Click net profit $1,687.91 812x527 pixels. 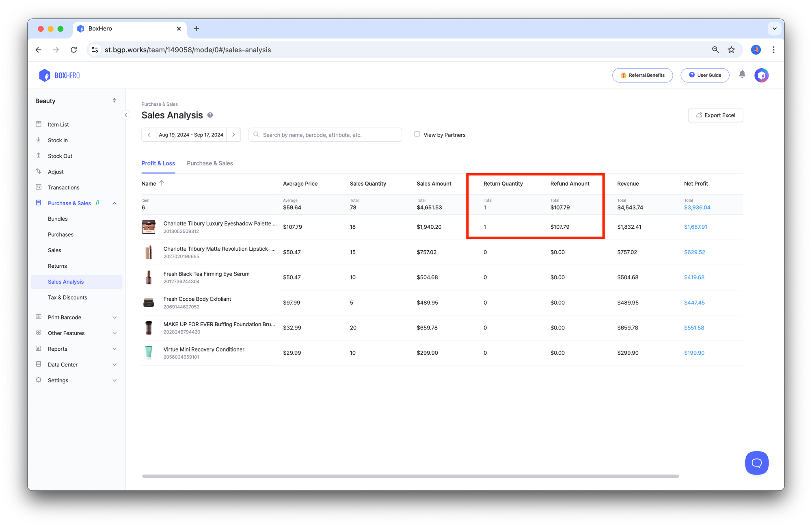click(695, 227)
